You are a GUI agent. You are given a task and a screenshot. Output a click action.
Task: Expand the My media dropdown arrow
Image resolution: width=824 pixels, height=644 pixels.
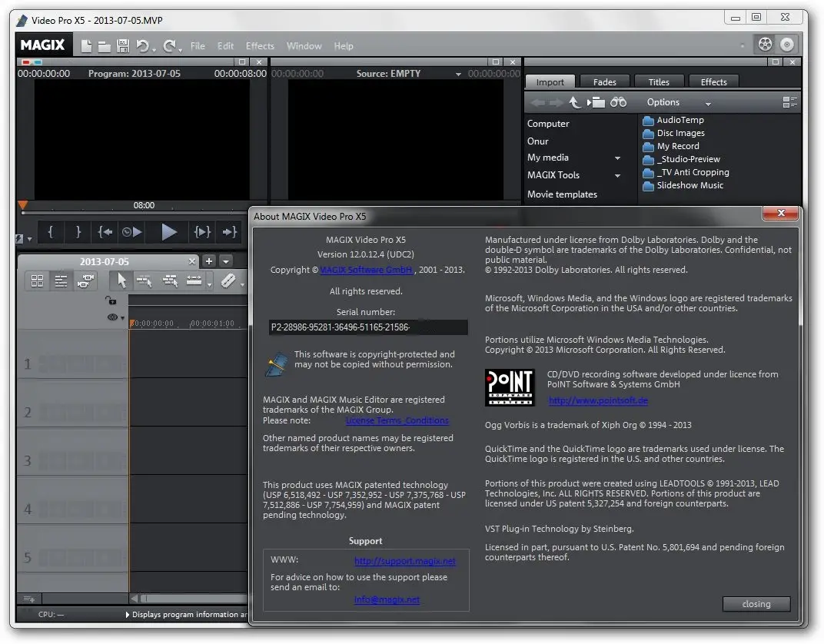(617, 158)
